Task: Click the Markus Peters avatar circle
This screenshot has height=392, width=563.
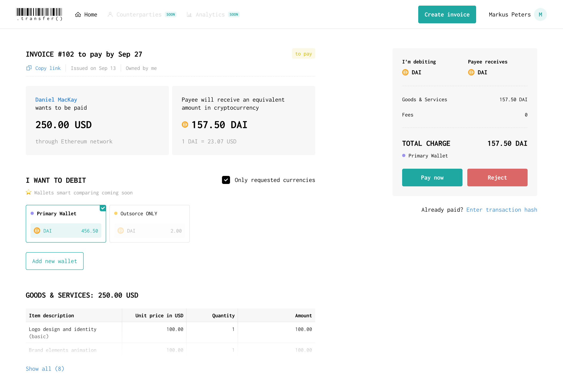Action: pyautogui.click(x=540, y=14)
